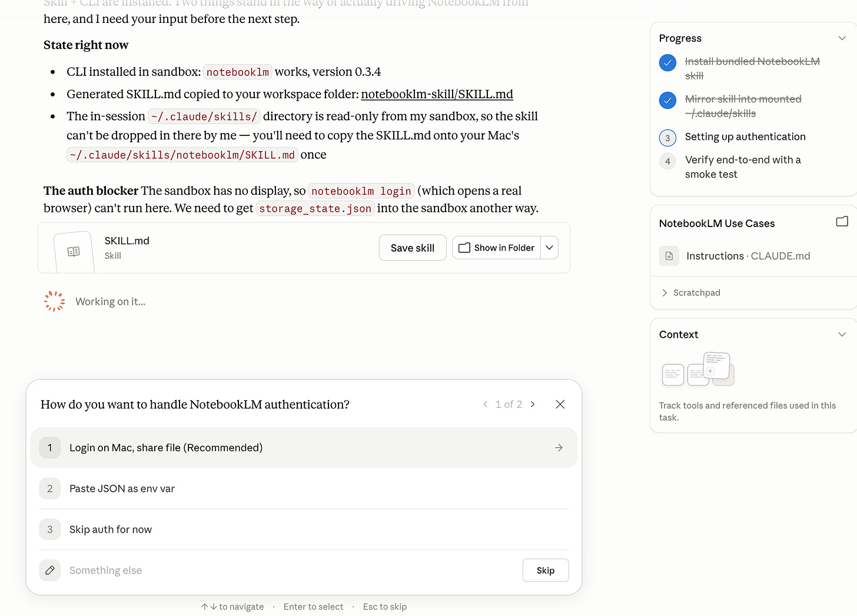Click the pencil icon beside Something else

(x=50, y=570)
